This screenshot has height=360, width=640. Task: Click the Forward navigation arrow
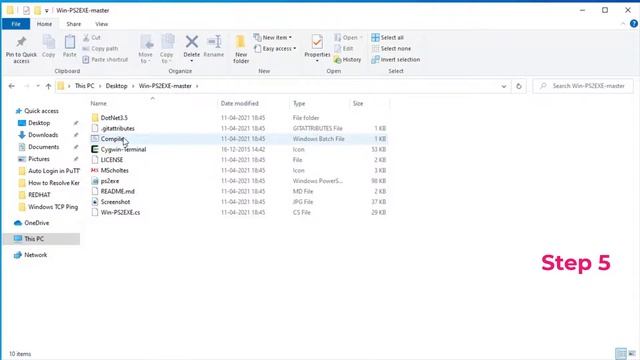(x=27, y=86)
